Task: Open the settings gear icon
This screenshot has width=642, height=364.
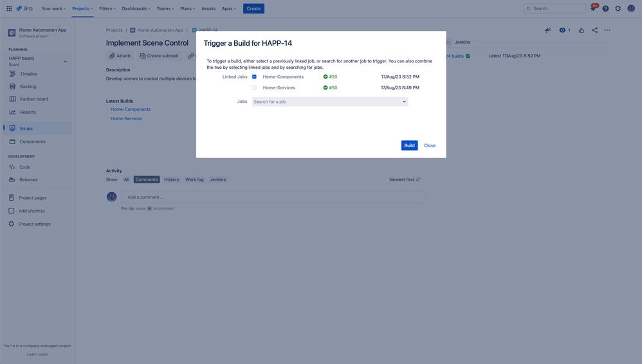Action: [x=618, y=8]
